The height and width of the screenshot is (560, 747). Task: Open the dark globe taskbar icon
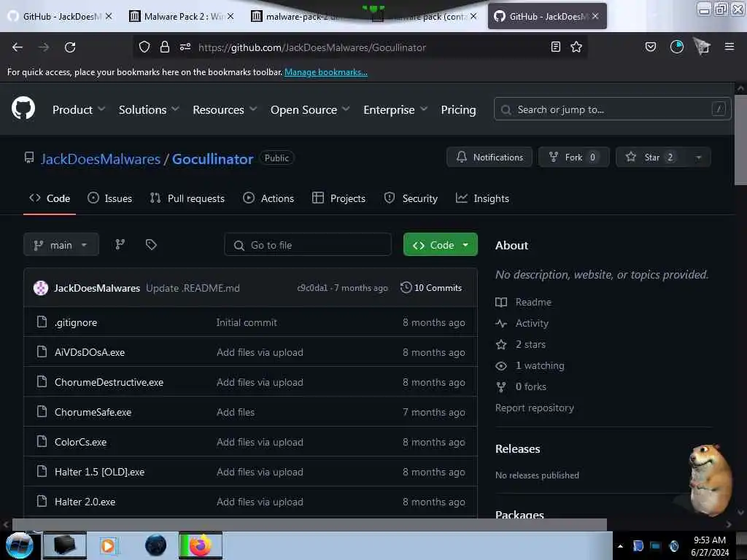click(x=155, y=545)
